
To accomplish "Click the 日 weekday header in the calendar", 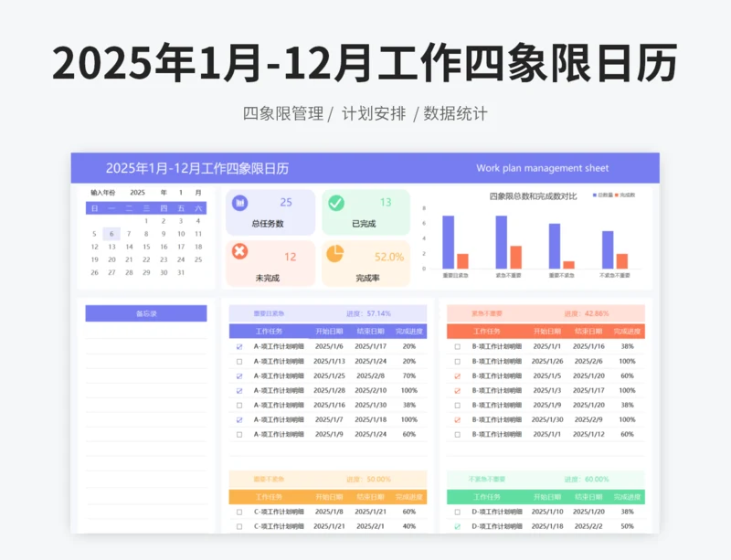I will tap(95, 208).
